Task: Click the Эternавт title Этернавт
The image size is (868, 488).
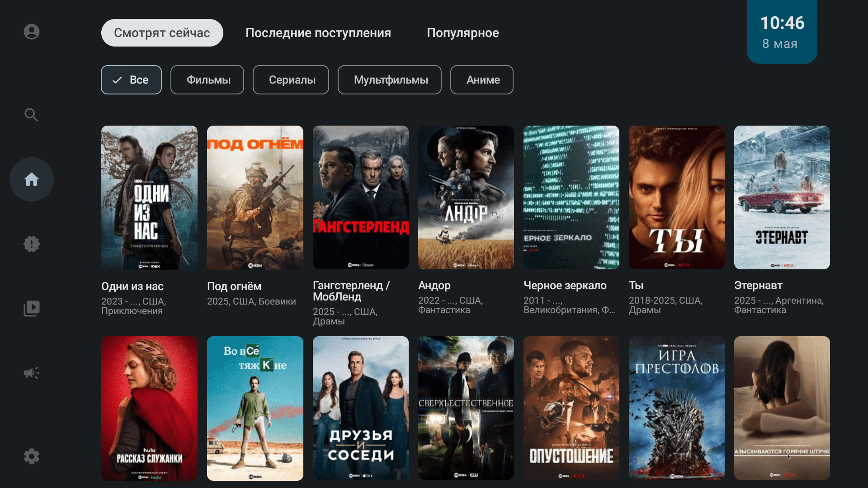Action: point(758,286)
